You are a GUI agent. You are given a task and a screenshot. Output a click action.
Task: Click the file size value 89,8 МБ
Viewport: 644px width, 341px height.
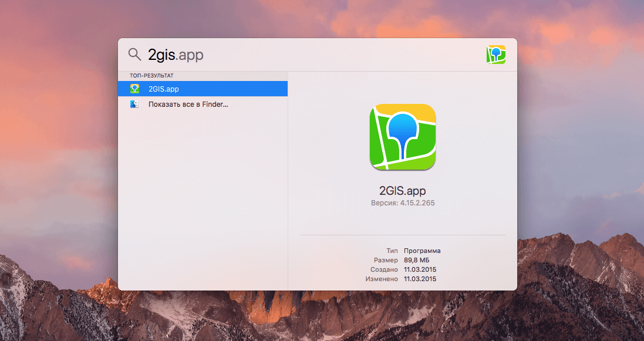(419, 260)
